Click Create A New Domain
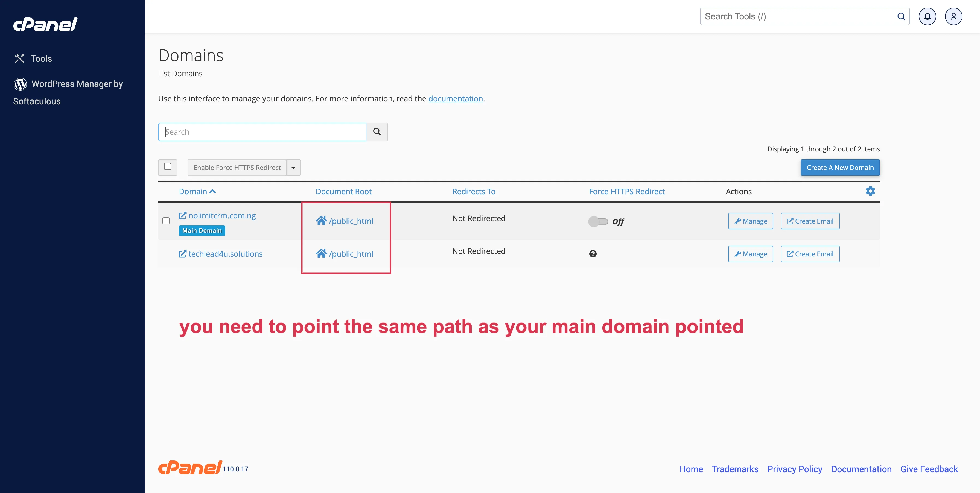This screenshot has height=493, width=980. (x=840, y=167)
